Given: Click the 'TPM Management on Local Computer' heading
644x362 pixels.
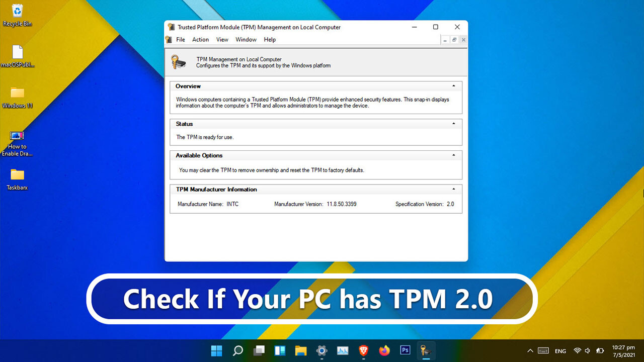Looking at the screenshot, I should (239, 59).
